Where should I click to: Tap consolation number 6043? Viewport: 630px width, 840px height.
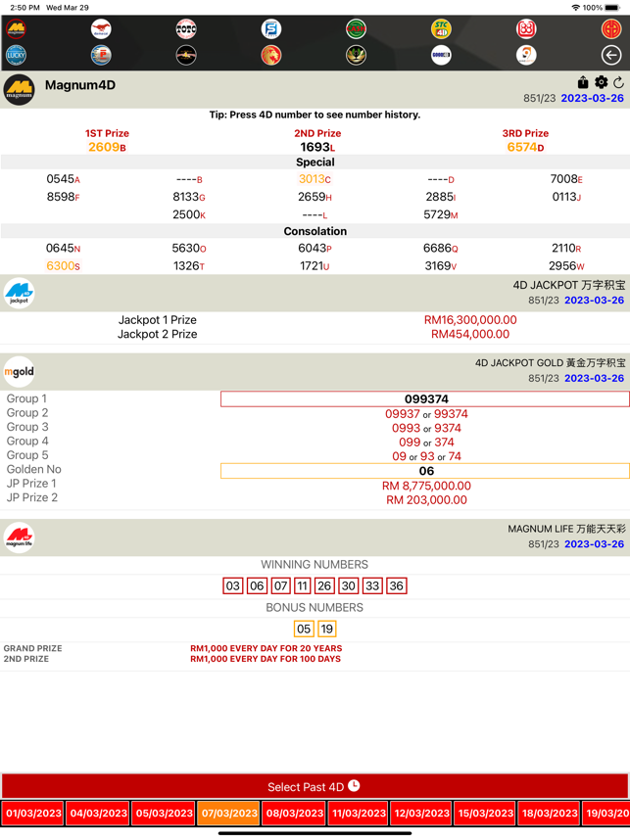click(315, 248)
